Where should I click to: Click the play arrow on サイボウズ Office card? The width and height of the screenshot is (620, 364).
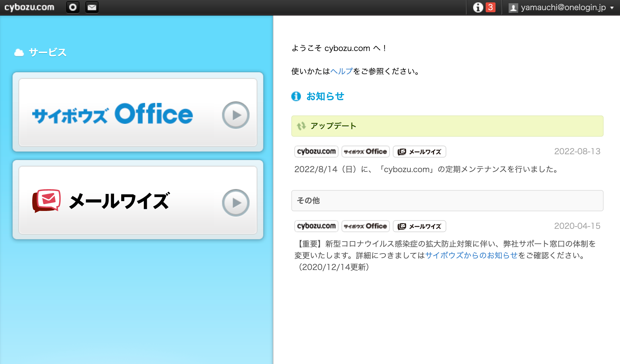click(236, 115)
